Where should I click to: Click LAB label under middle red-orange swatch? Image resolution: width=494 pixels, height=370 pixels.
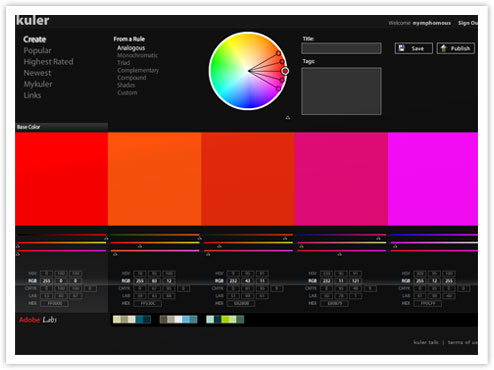tap(219, 296)
